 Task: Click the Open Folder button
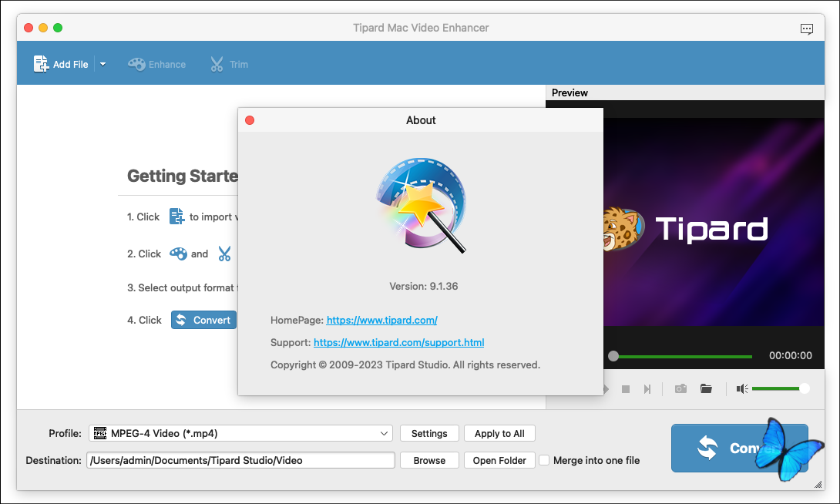tap(499, 460)
